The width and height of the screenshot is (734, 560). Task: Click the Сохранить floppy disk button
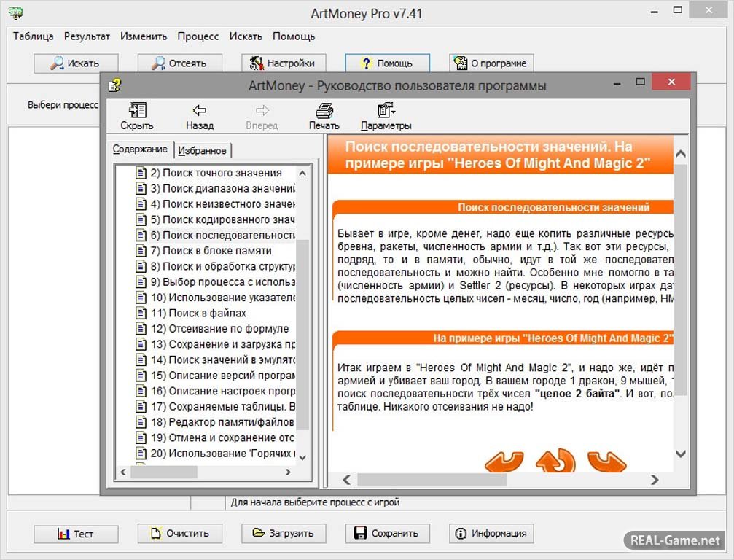(387, 534)
